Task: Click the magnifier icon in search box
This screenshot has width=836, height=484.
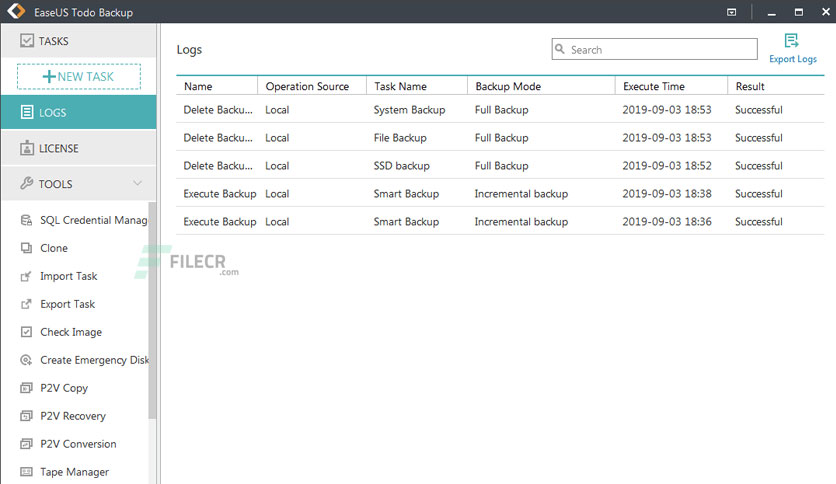Action: click(560, 49)
